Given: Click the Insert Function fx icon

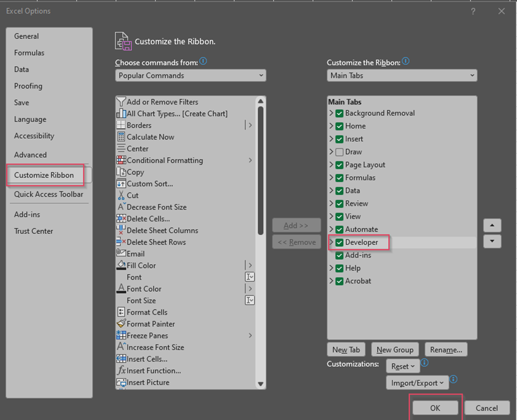Looking at the screenshot, I should point(121,370).
